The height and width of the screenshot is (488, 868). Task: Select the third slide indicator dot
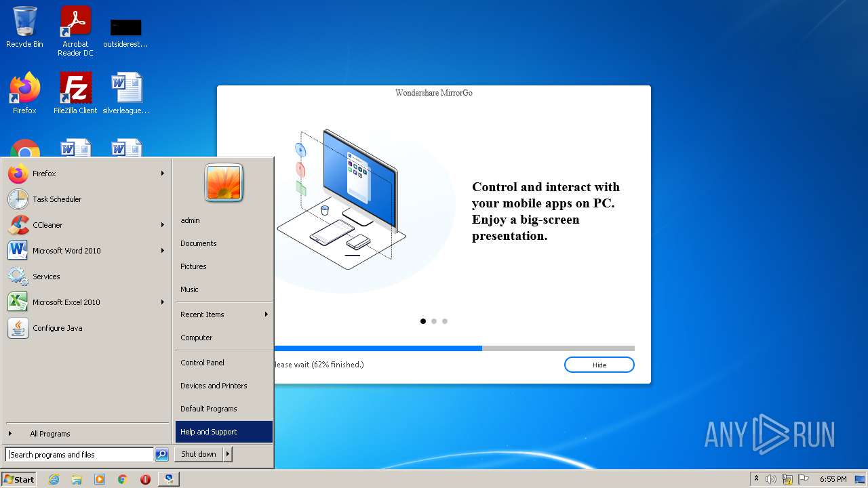click(x=445, y=321)
